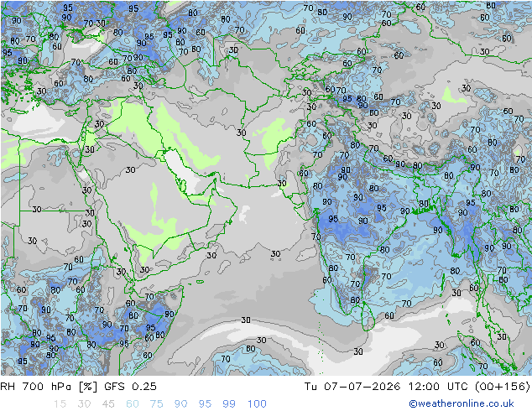The width and height of the screenshot is (532, 411).
Task: Click the legend value 30 in the bottom scale
Action: 84,404
